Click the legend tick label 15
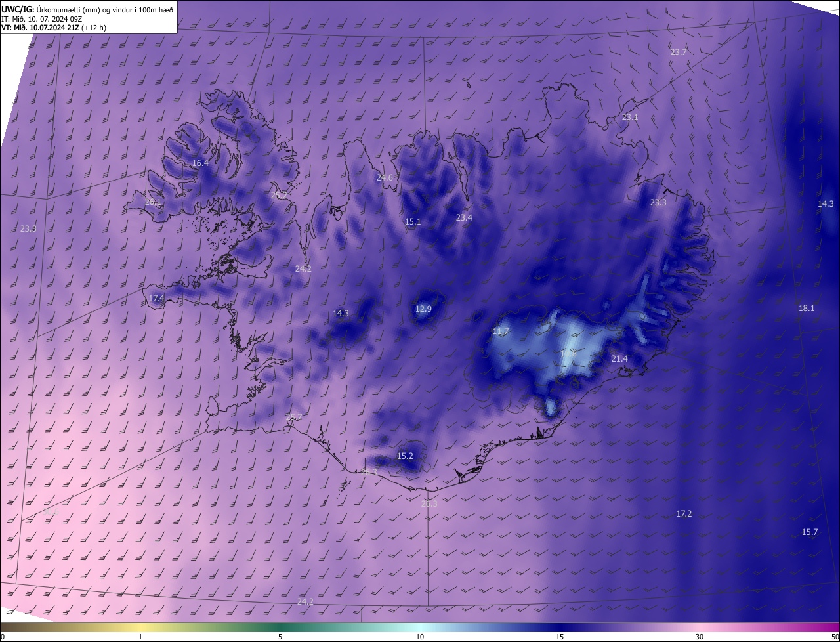This screenshot has height=642, width=840. (560, 637)
